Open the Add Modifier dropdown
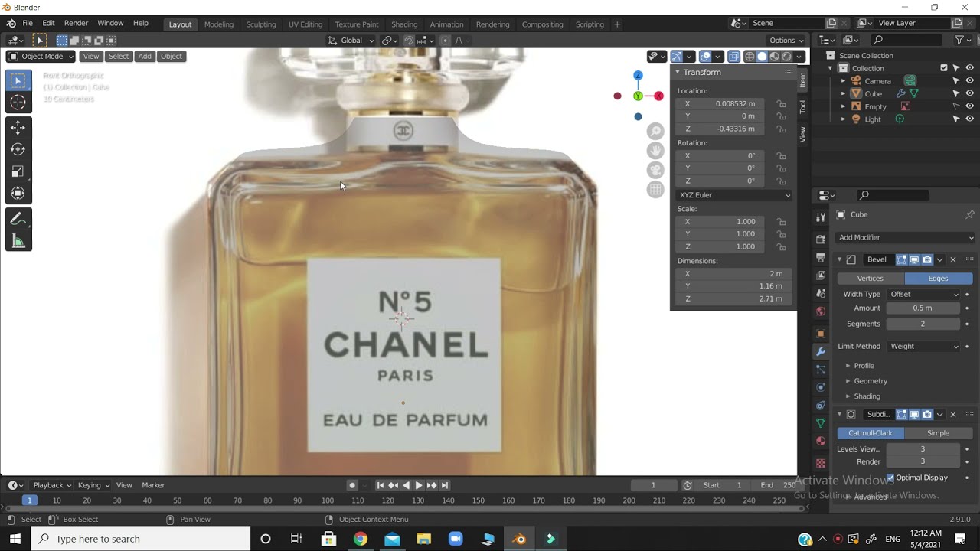The height and width of the screenshot is (551, 980). (905, 237)
